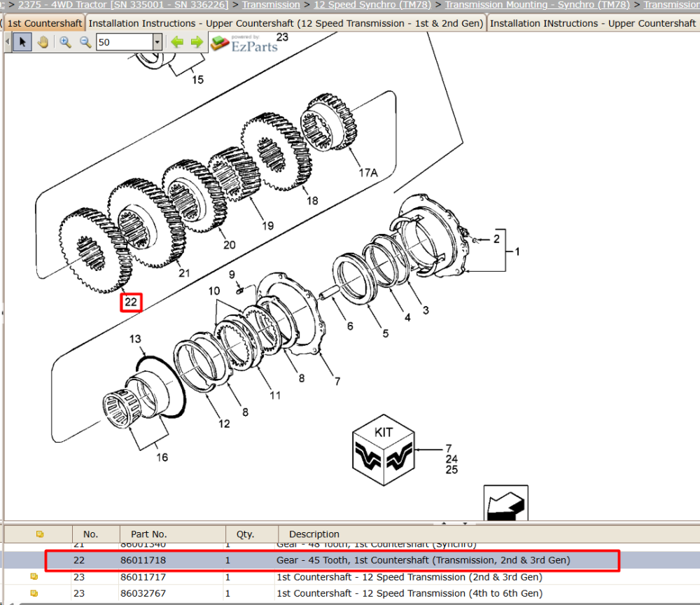The height and width of the screenshot is (605, 700).
Task: Click kit callout 25
Action: 451,470
